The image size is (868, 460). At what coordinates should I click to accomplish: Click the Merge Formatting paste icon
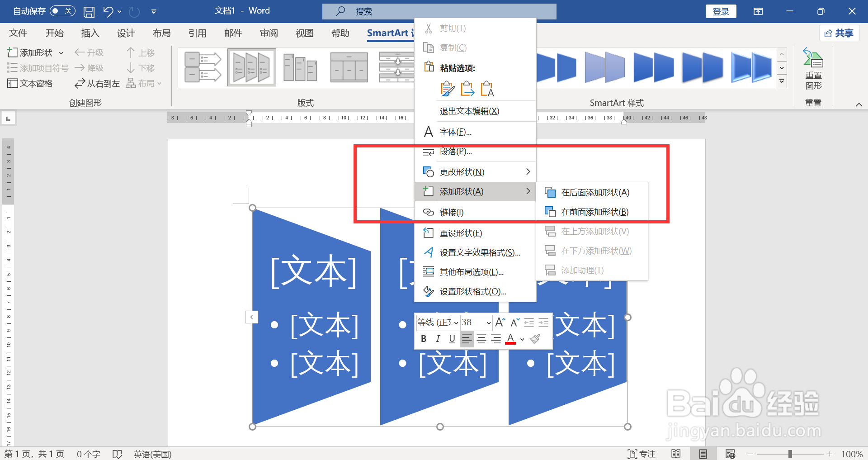(467, 89)
